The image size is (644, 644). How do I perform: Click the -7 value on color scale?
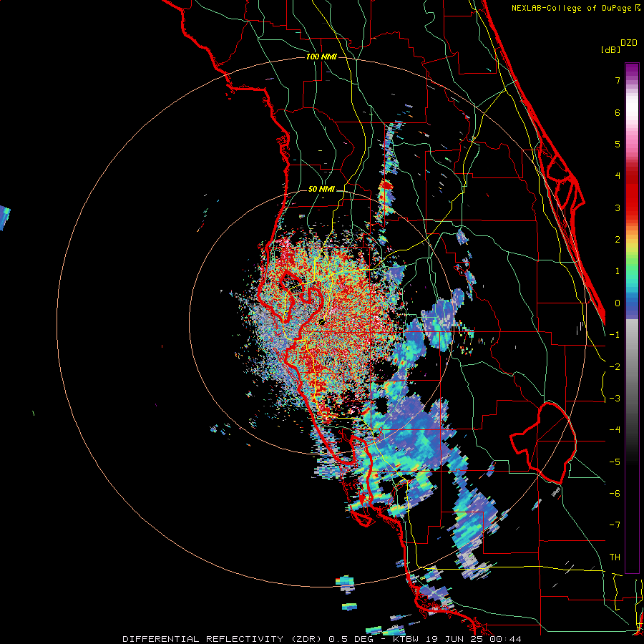(615, 525)
